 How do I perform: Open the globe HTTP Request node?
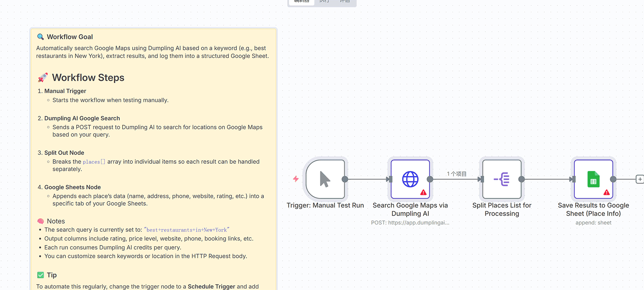point(410,179)
